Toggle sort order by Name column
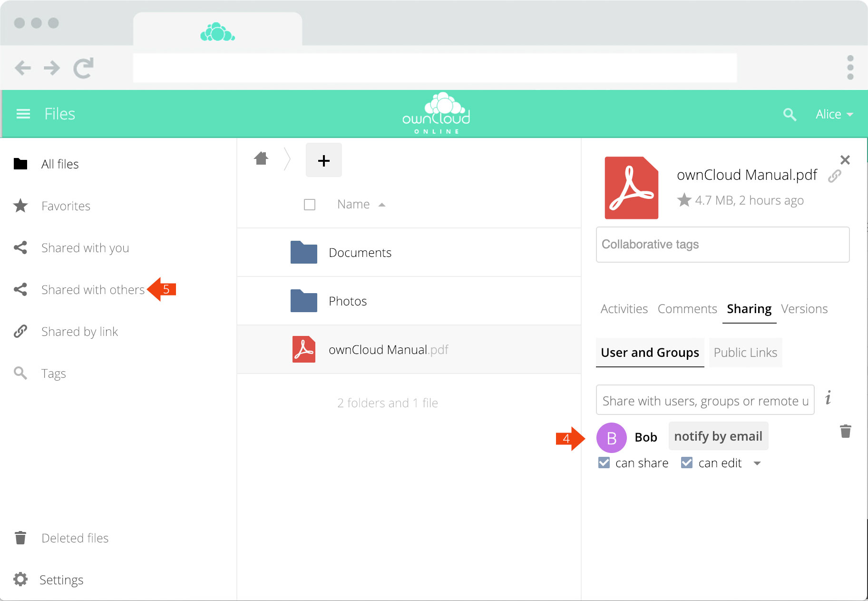Viewport: 868px width, 601px height. pyautogui.click(x=353, y=205)
